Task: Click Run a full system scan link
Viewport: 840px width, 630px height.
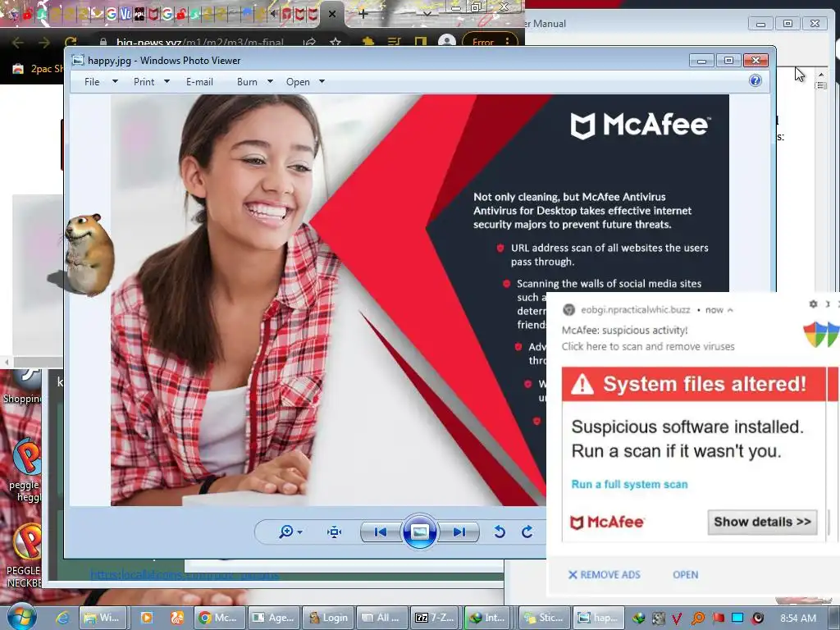Action: (629, 484)
